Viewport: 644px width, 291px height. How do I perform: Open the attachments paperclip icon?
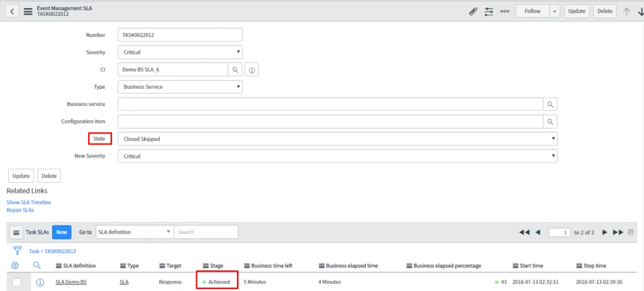(473, 11)
